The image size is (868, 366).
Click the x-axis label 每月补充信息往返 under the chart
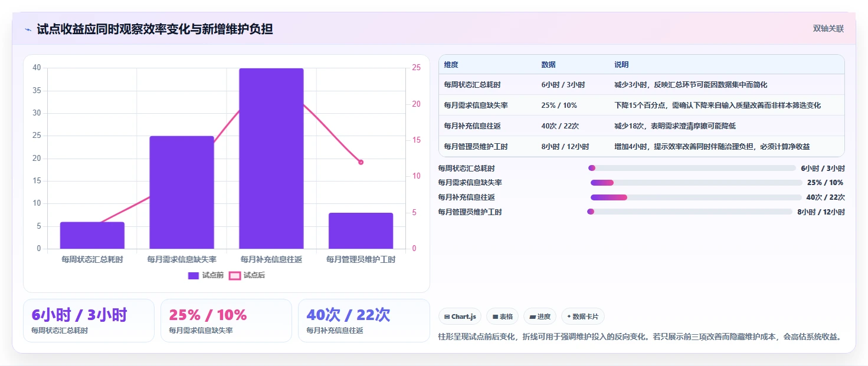tap(271, 259)
